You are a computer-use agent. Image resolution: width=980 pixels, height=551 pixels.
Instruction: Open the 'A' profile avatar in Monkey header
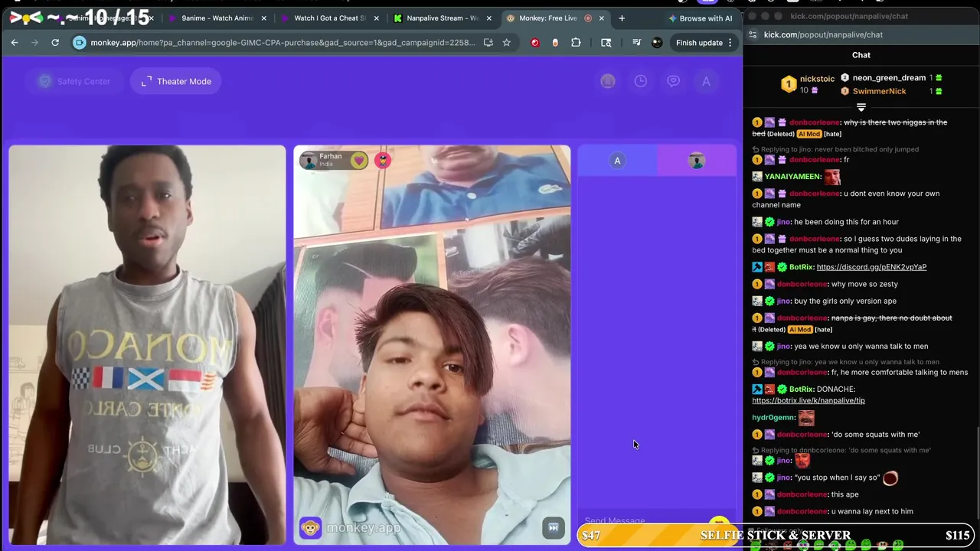click(706, 81)
